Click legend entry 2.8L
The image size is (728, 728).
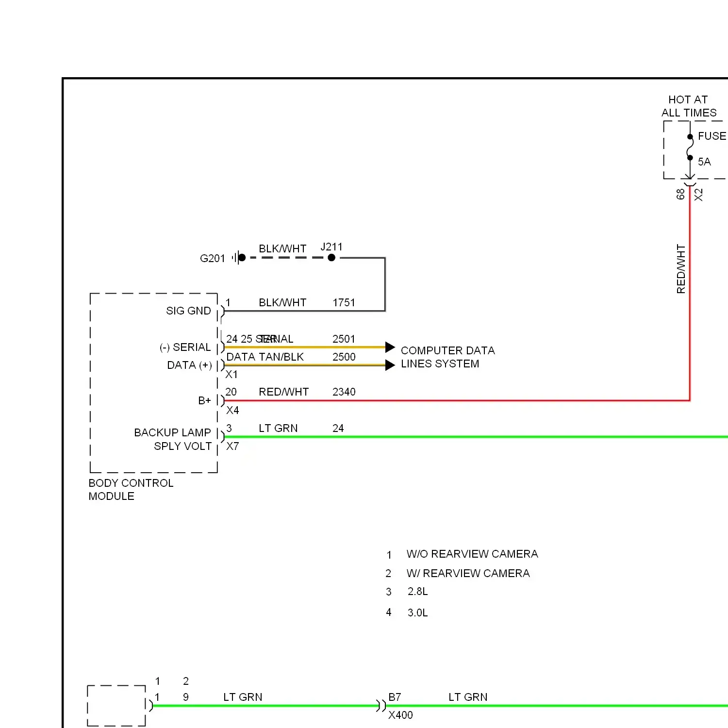click(418, 592)
